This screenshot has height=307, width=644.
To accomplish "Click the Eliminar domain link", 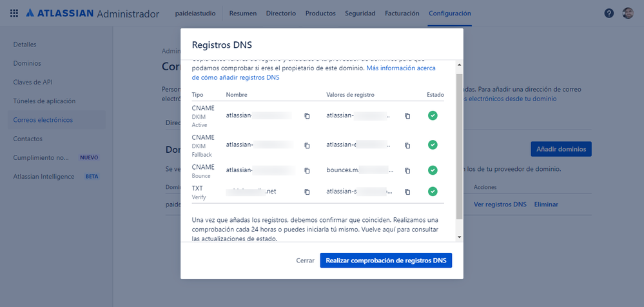I will click(546, 204).
